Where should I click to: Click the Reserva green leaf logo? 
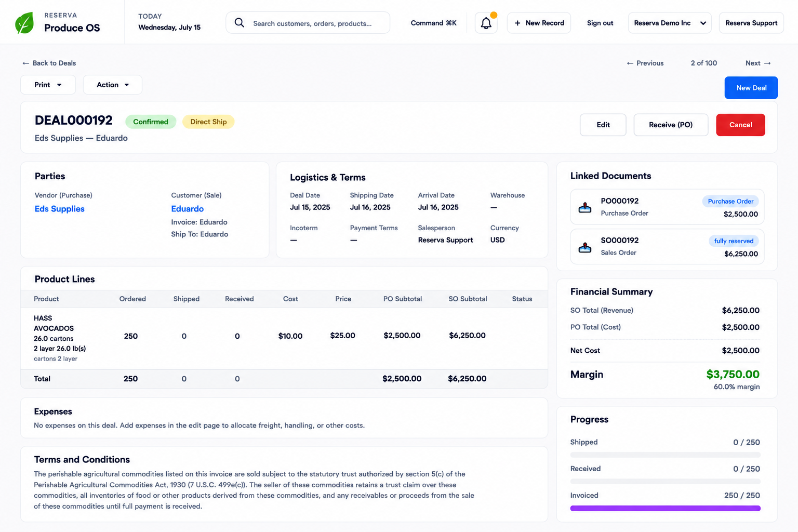[x=24, y=23]
